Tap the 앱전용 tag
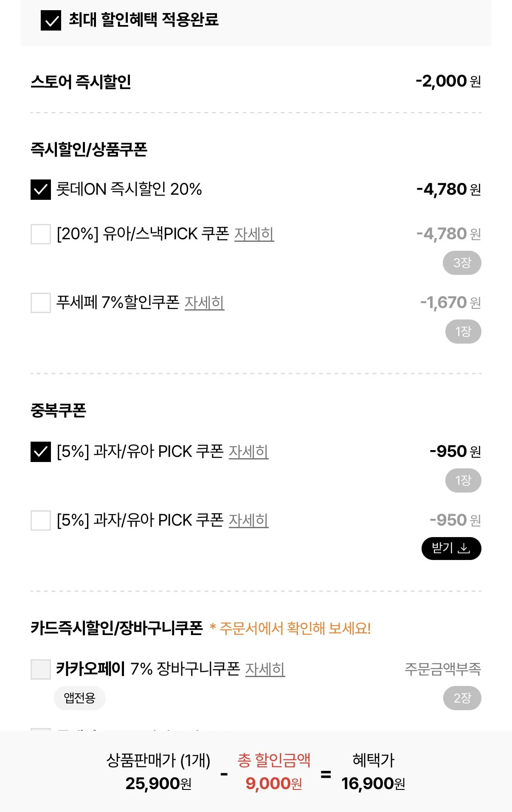 click(x=79, y=698)
